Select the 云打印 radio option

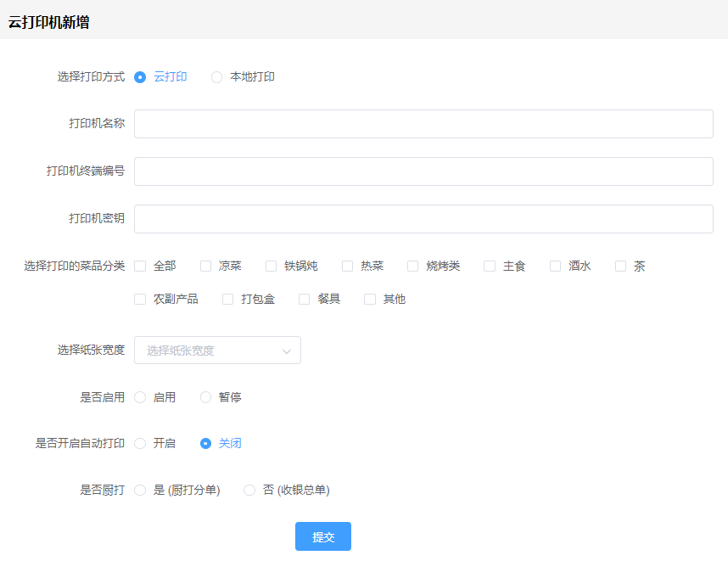click(140, 77)
